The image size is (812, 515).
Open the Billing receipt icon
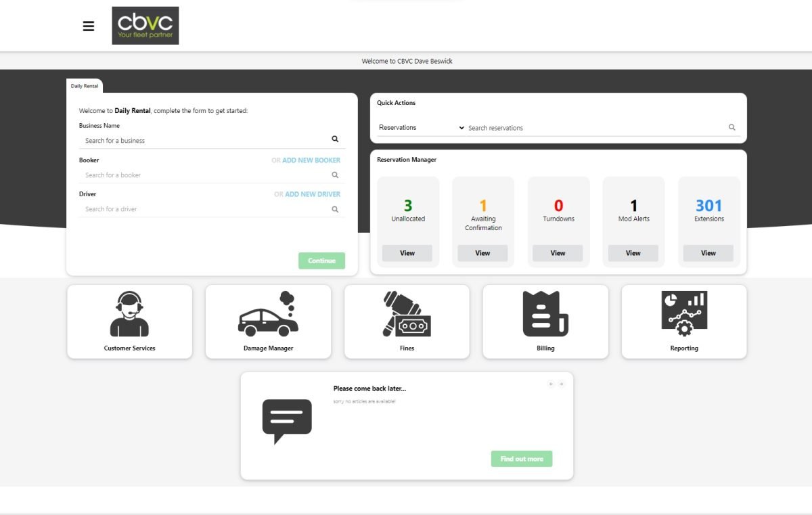pyautogui.click(x=545, y=314)
